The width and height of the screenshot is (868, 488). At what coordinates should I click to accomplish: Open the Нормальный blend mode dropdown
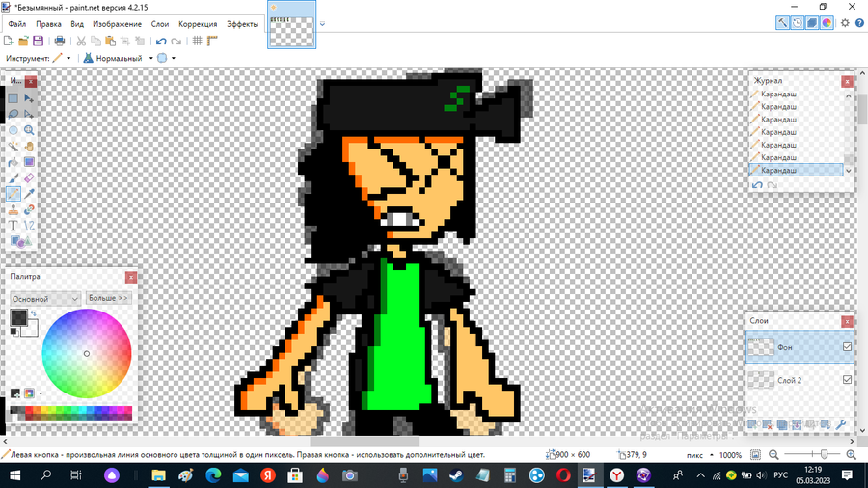[150, 58]
